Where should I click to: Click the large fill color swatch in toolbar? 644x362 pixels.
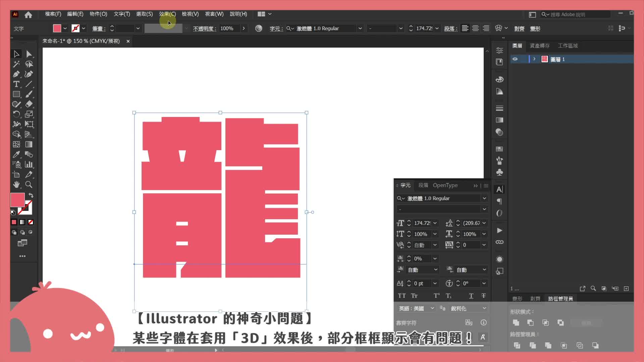tap(17, 200)
